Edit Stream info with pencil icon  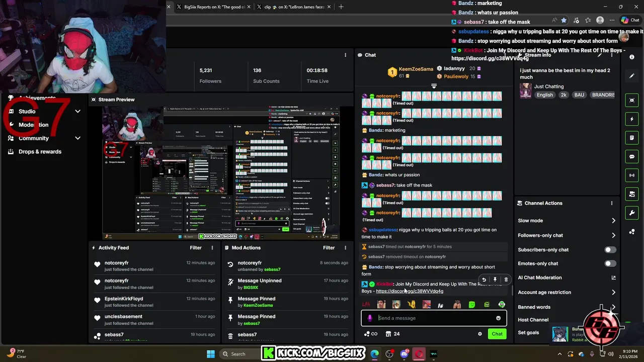599,55
